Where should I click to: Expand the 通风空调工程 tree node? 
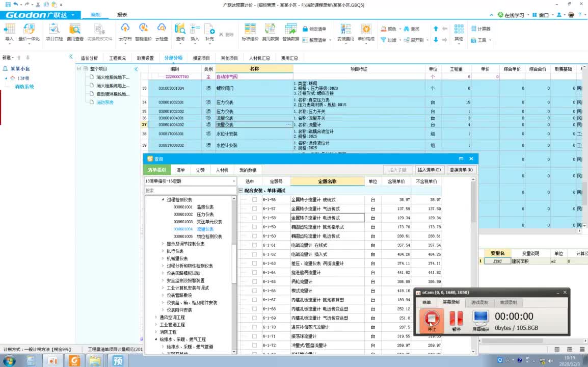coord(156,318)
